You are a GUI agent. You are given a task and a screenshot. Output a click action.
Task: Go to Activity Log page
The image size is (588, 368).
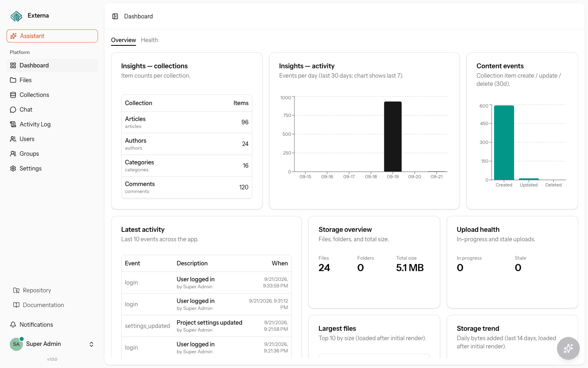[x=52, y=124]
